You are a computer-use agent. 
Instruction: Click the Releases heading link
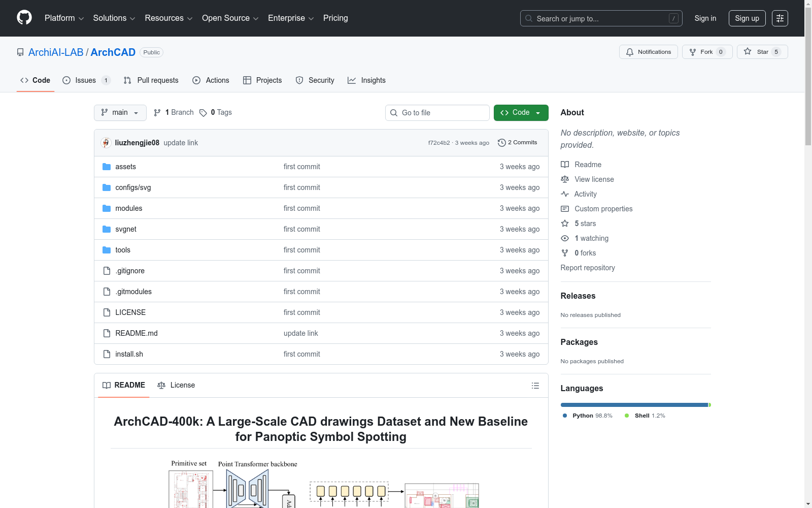578,296
